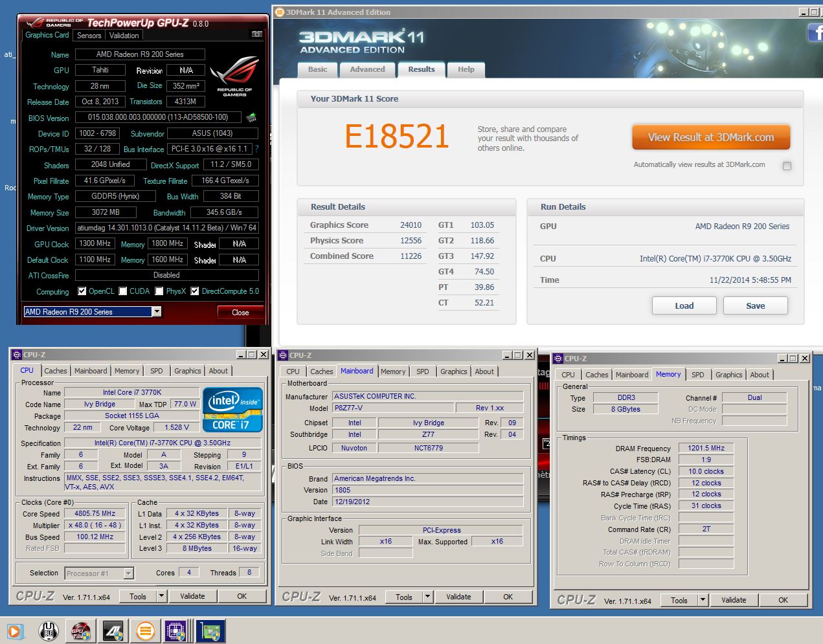Image resolution: width=823 pixels, height=644 pixels.
Task: Click the Core Voltage value 1.528 V
Action: click(177, 427)
